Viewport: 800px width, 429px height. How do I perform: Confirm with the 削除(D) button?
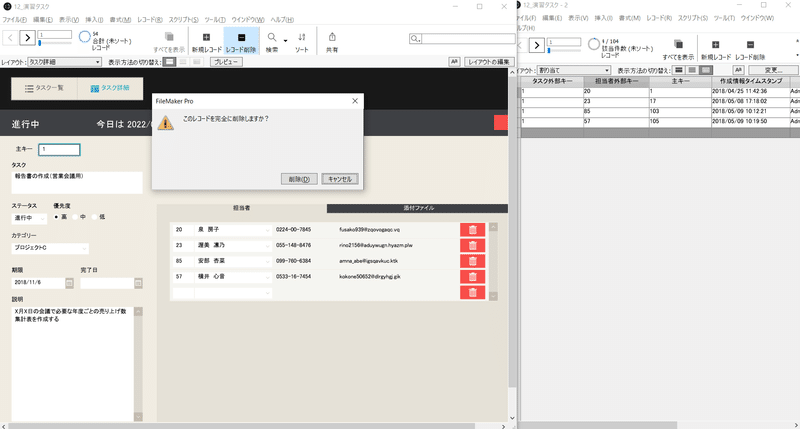coord(299,179)
